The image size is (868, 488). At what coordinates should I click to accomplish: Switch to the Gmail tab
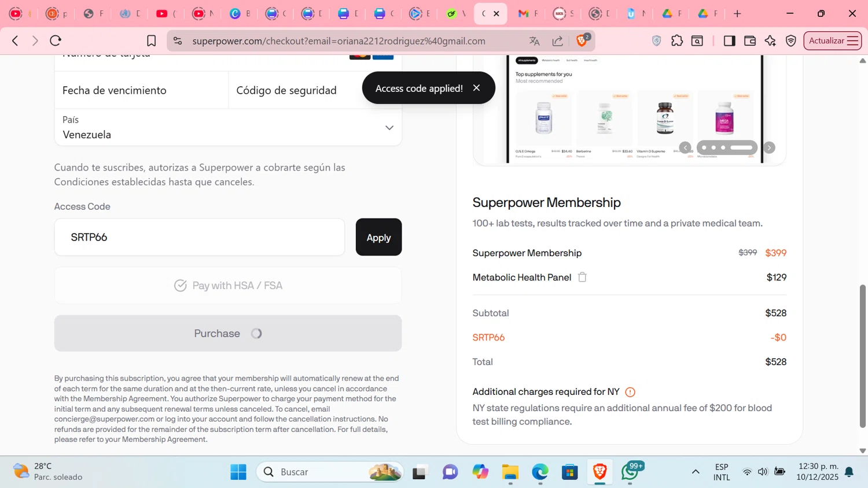click(528, 13)
